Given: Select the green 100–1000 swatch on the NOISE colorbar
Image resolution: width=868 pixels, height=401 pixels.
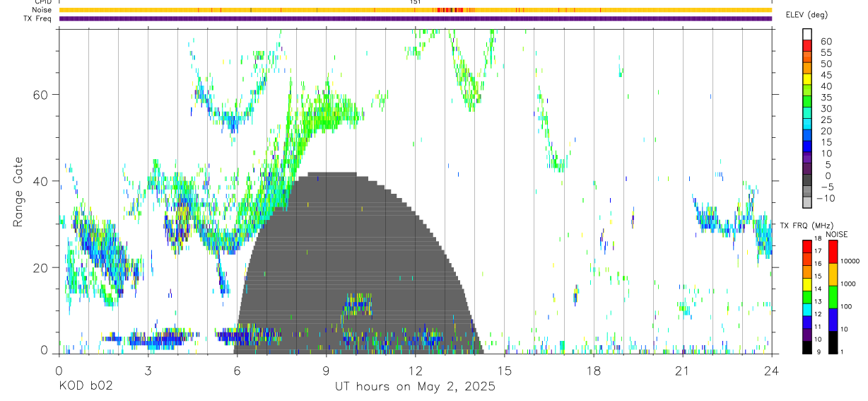Looking at the screenshot, I should click(833, 297).
